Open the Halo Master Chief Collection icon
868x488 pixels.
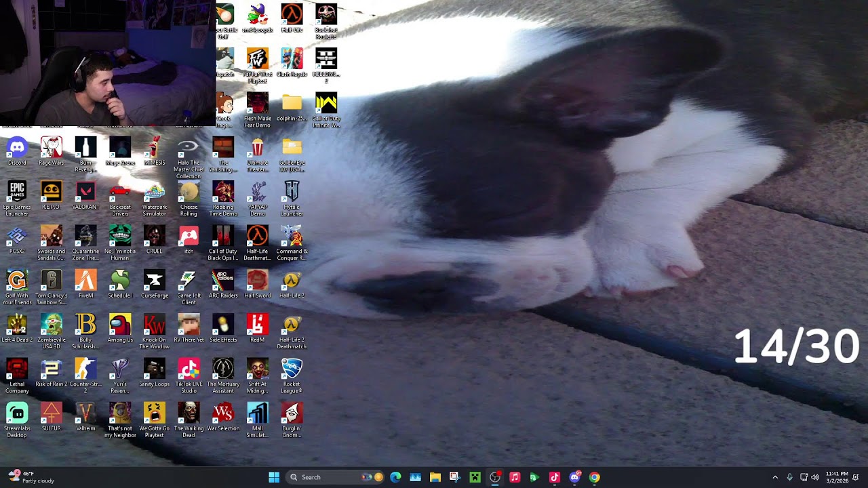(189, 158)
